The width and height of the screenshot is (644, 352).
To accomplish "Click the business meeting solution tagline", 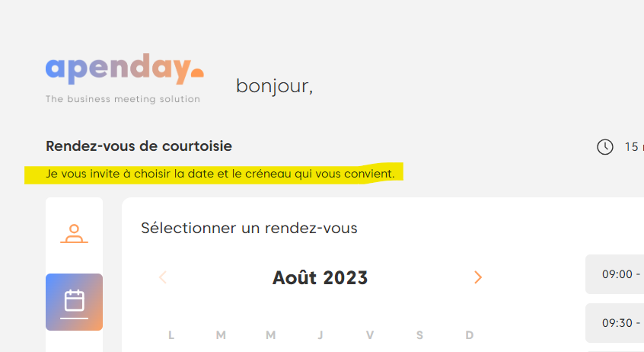I will [x=123, y=99].
